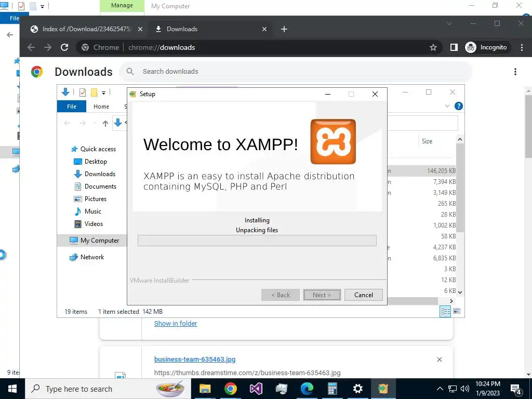Click the Explorer vertical scrollbar down arrow
Screen dimensions: 532x399
point(460,292)
